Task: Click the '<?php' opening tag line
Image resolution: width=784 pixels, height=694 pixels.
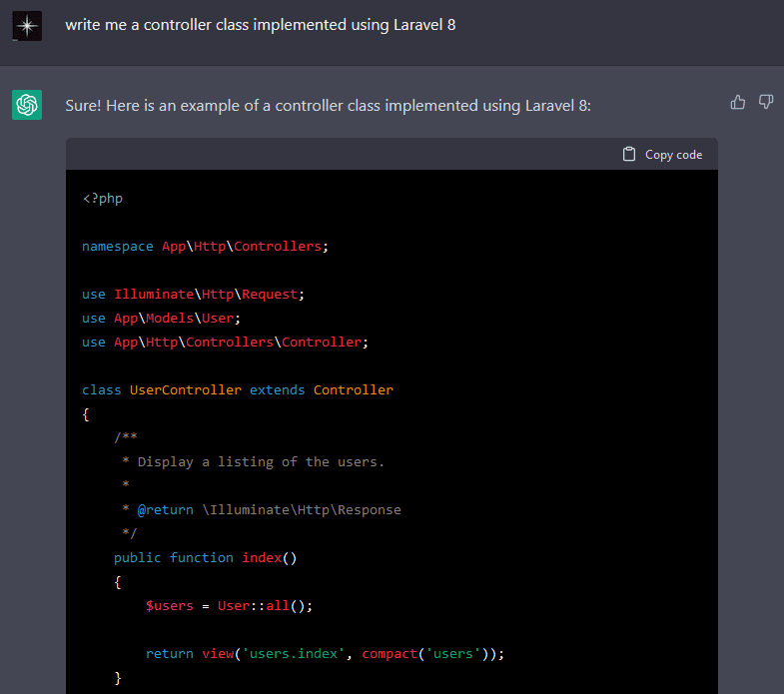Action: coord(103,199)
